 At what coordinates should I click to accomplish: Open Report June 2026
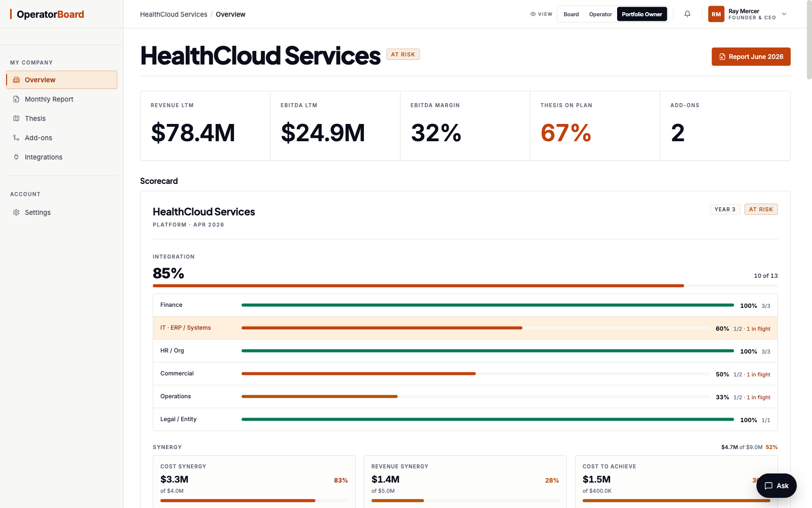point(751,57)
